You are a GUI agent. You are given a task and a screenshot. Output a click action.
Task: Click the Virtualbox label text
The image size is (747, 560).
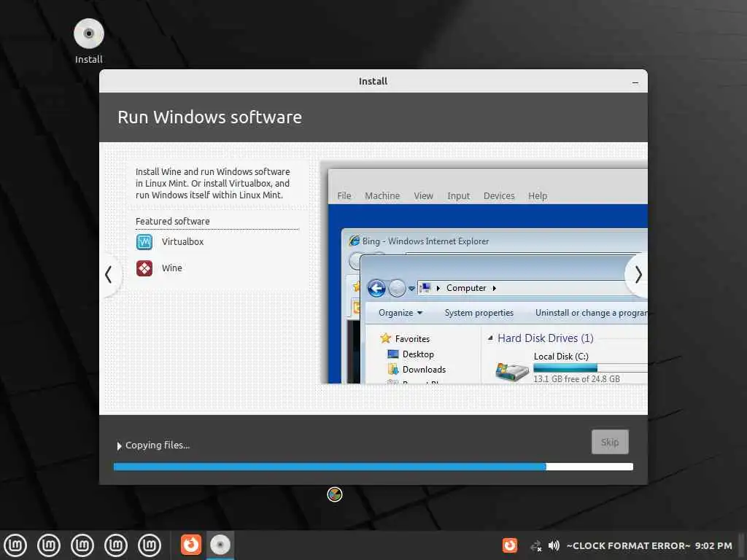point(182,242)
